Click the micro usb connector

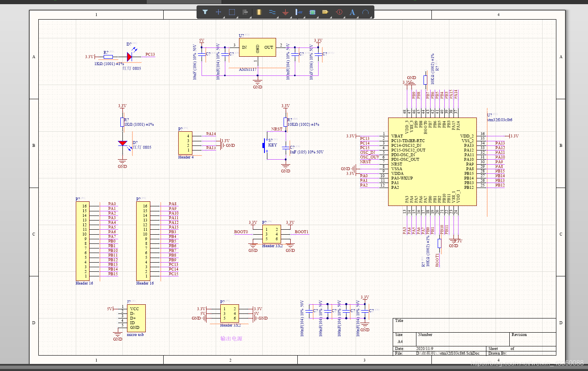click(x=136, y=318)
